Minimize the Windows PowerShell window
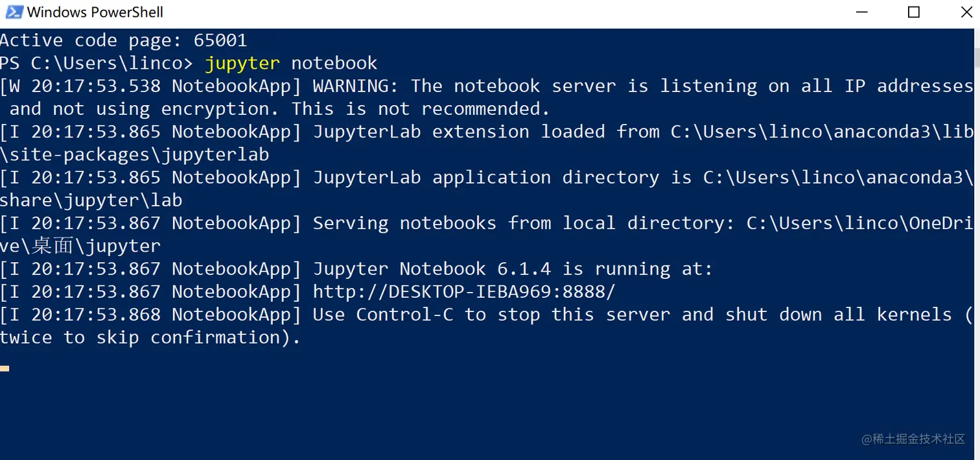 point(861,12)
